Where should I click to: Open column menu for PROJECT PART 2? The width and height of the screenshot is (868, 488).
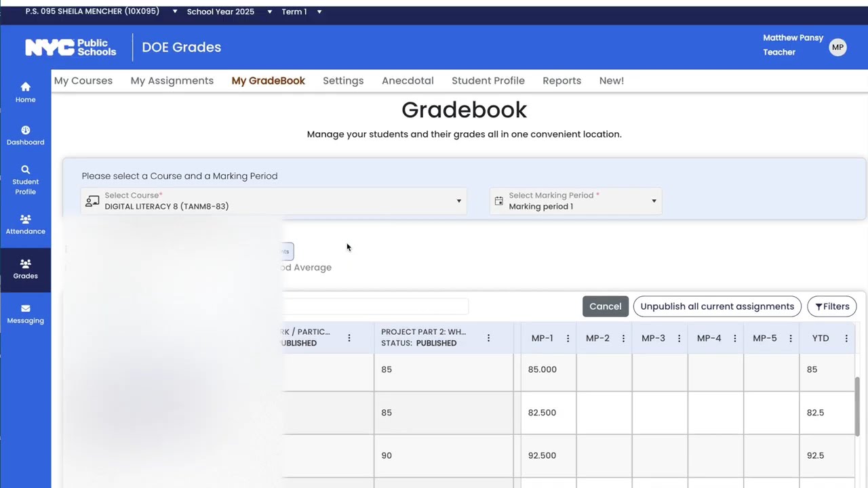point(488,338)
